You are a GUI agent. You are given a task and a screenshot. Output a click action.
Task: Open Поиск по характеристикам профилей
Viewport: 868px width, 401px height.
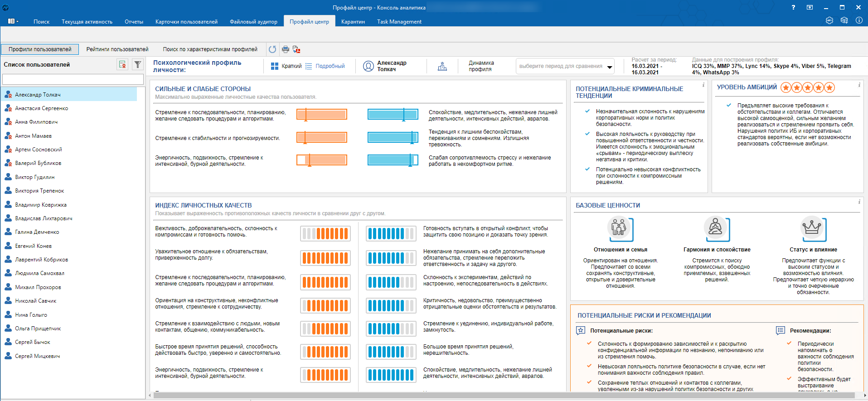point(210,49)
